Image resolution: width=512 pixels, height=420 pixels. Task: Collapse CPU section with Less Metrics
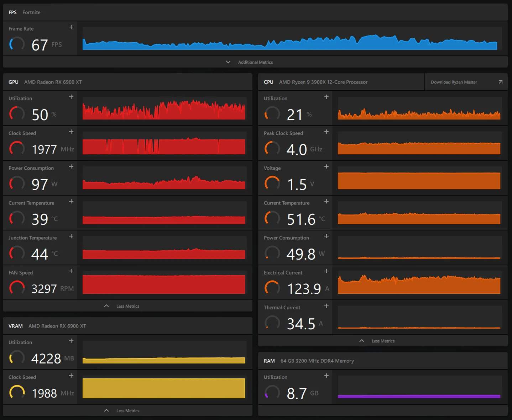coord(383,341)
